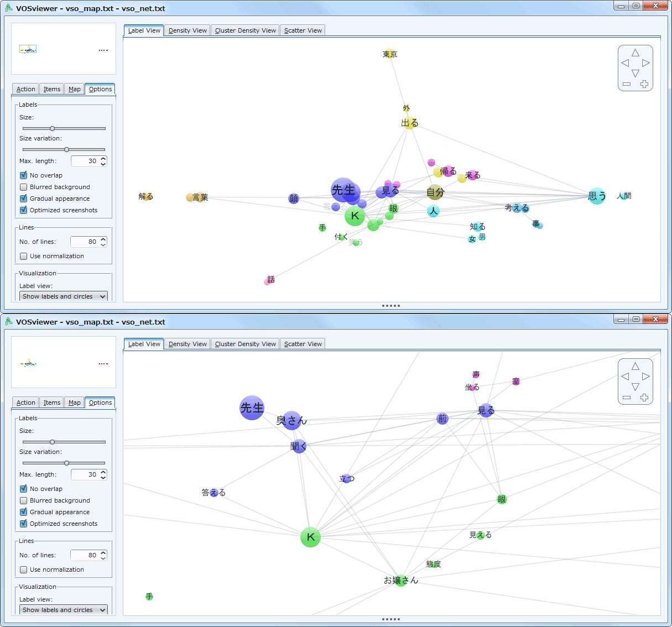The height and width of the screenshot is (627, 672).
Task: Click No. of lines stepper in top window
Action: click(103, 242)
